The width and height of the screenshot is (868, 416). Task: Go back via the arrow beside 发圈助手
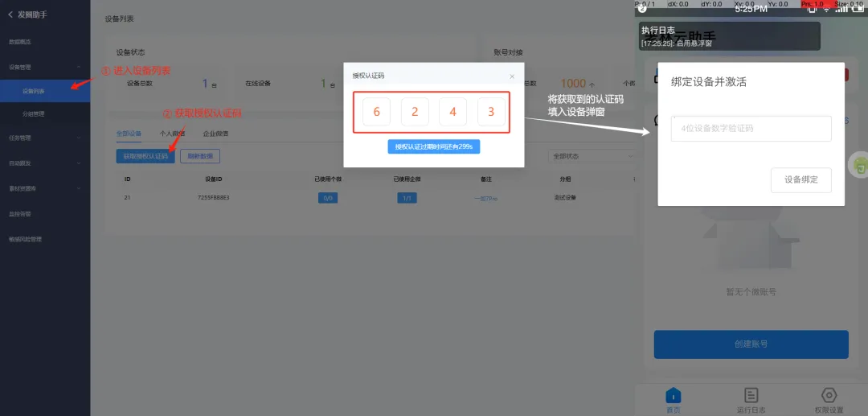pos(10,15)
